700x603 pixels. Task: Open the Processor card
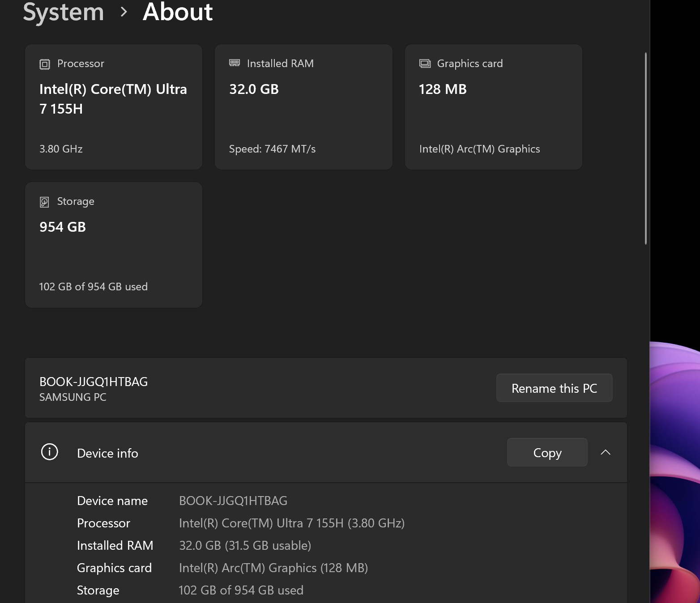(114, 107)
